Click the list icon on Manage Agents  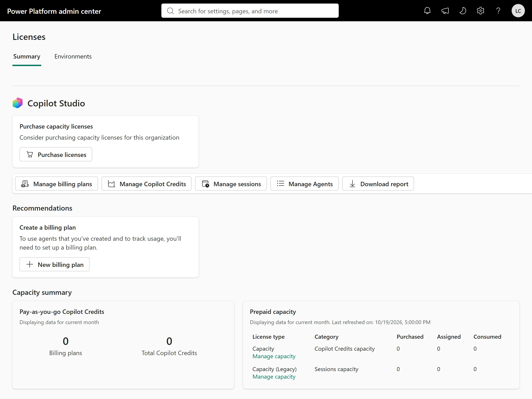coord(280,184)
